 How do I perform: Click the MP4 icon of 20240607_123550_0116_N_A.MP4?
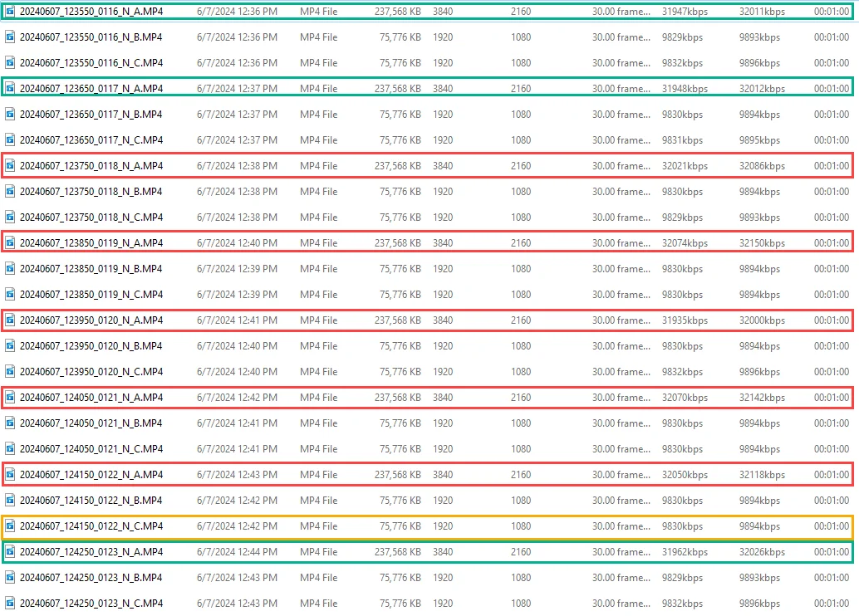tap(10, 12)
